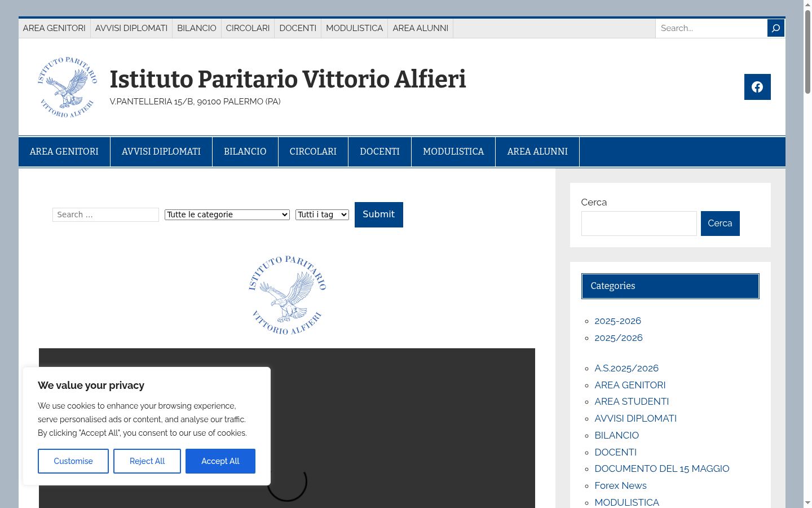Click the school eagle logo beside title
This screenshot has width=812, height=508.
(68, 87)
